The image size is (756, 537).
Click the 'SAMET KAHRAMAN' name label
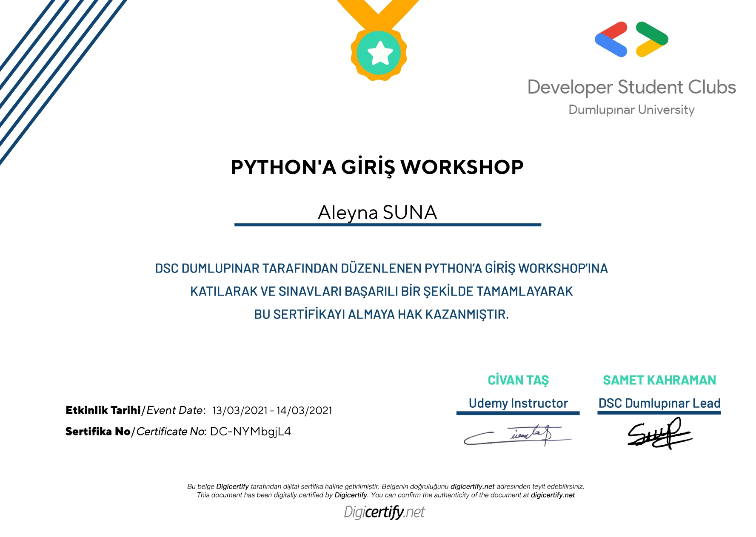coord(659,380)
